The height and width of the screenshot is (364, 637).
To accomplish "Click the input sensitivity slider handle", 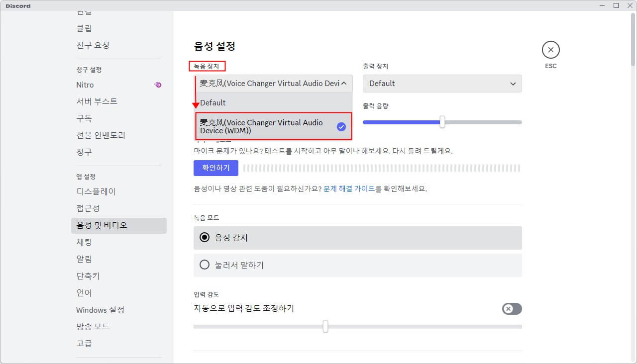I will tap(325, 326).
